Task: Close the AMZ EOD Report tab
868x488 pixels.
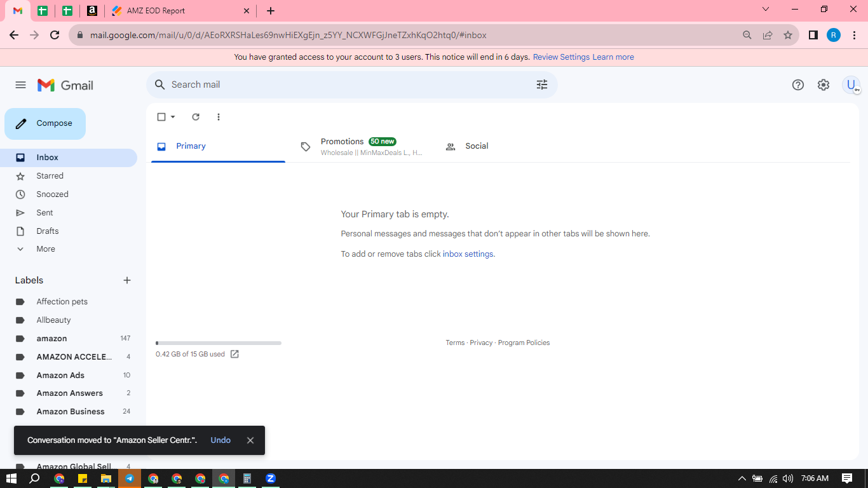Action: tap(247, 11)
